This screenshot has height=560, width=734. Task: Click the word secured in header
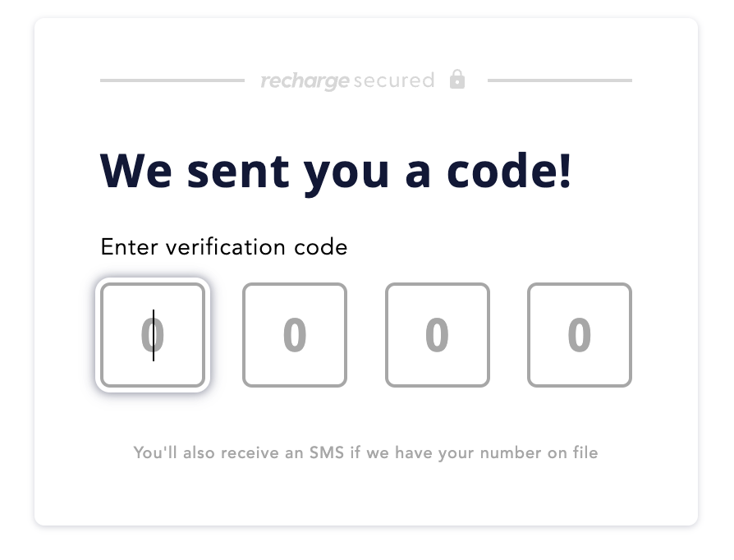[393, 80]
